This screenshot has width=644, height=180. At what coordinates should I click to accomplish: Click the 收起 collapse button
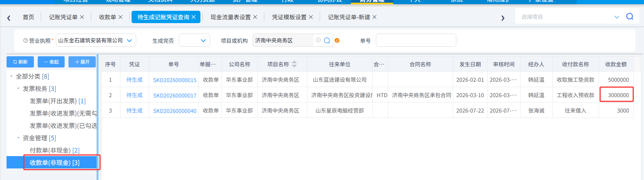click(x=51, y=62)
